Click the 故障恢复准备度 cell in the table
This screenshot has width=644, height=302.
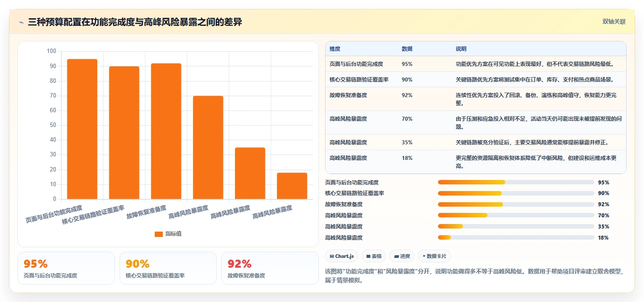[348, 95]
